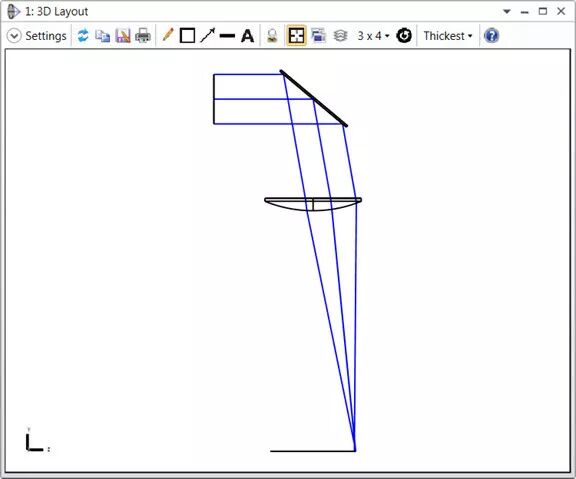Screen dimensions: 576x479
Task: Refresh the 3D Layout window
Action: pyautogui.click(x=83, y=36)
